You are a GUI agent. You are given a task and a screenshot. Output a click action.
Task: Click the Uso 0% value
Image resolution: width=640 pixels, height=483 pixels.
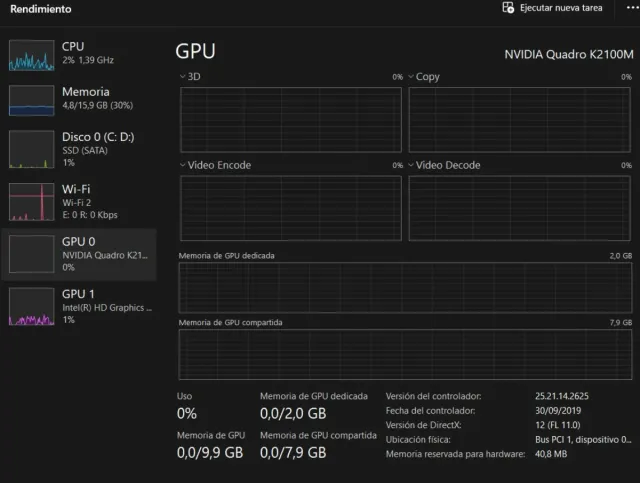tap(187, 413)
